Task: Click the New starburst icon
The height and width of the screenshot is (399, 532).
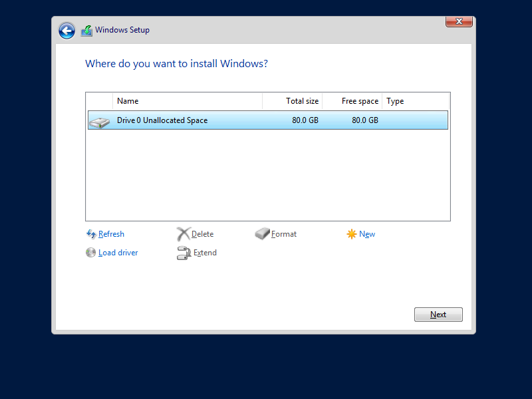Action: pos(352,234)
